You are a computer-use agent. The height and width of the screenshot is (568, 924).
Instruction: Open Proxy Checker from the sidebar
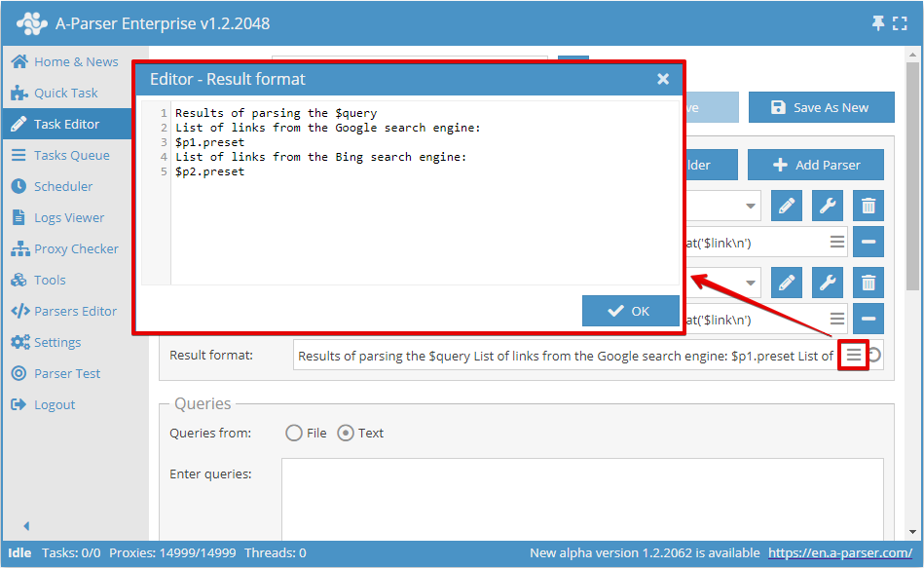point(76,248)
